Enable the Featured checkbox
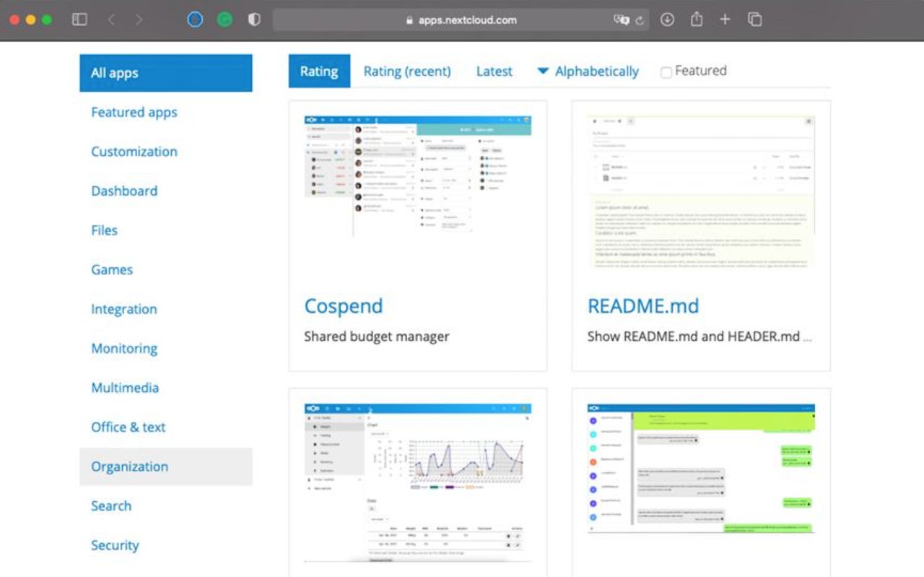The width and height of the screenshot is (924, 577). tap(666, 71)
